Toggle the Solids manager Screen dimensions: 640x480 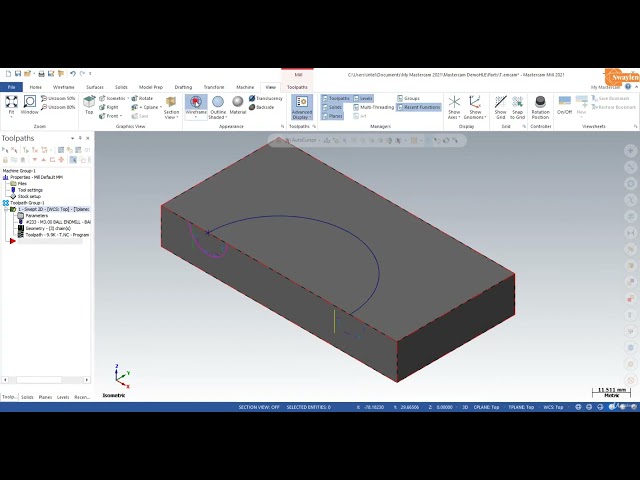point(332,107)
